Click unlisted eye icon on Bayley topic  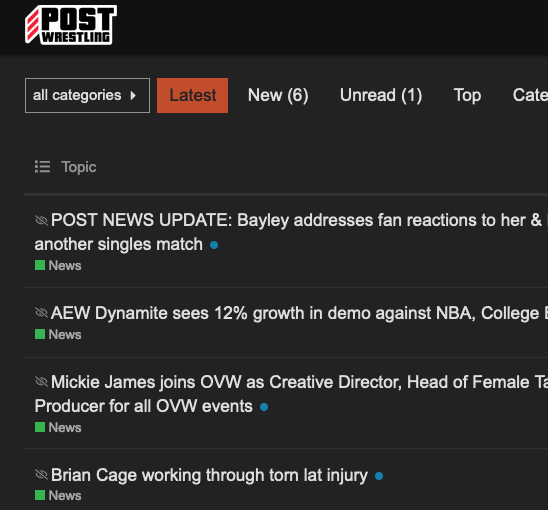click(41, 220)
